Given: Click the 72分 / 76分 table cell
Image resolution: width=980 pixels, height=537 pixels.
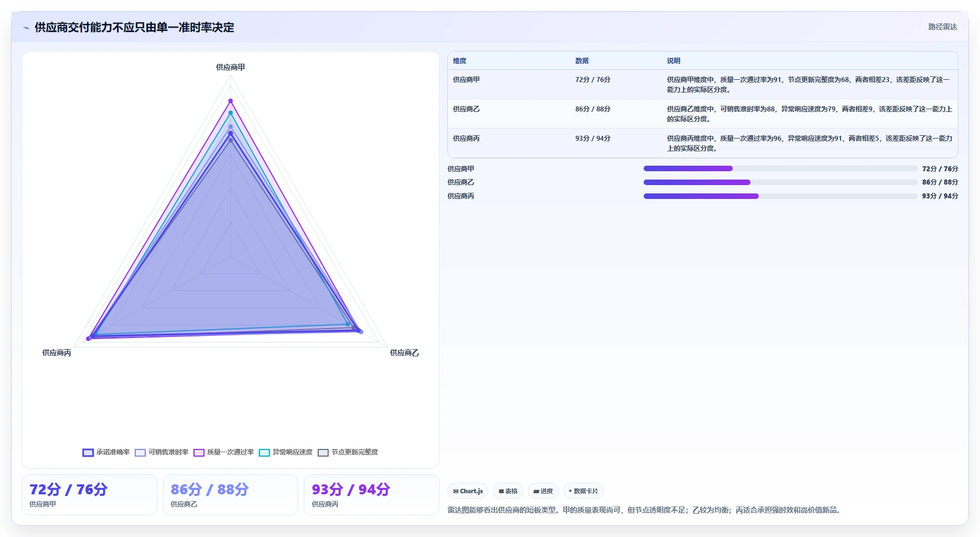Looking at the screenshot, I should 593,80.
